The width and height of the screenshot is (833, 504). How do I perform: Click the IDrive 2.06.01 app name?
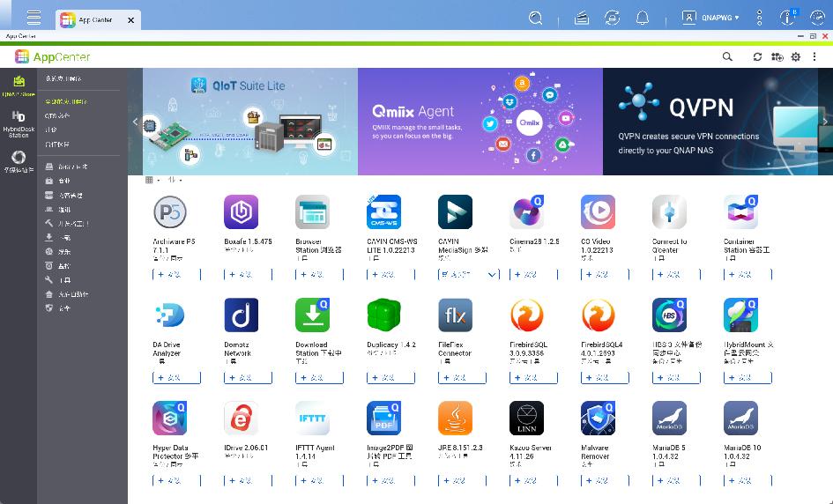(246, 448)
